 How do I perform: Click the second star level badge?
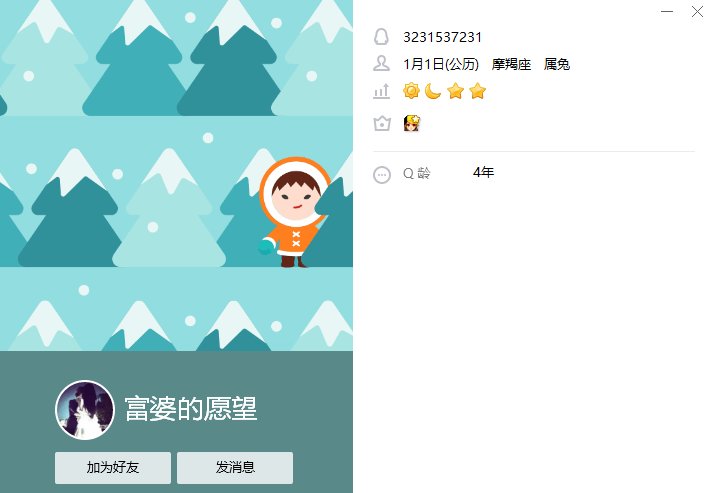(478, 91)
